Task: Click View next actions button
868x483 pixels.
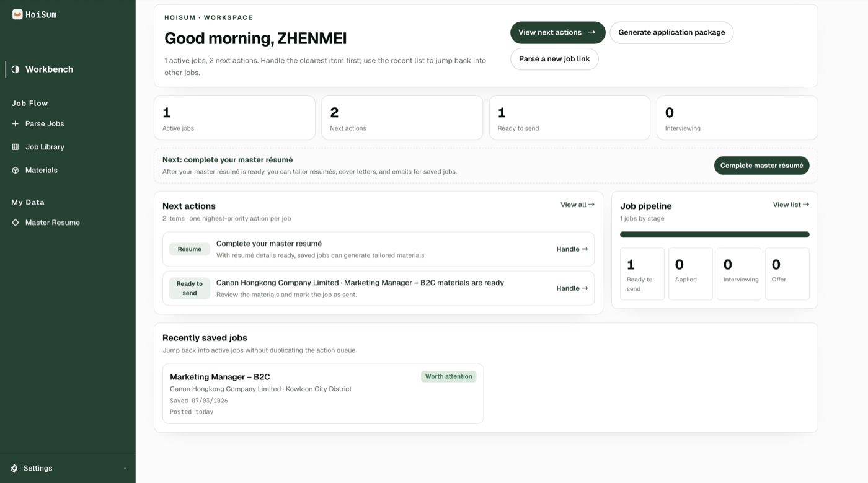Action: pos(557,32)
